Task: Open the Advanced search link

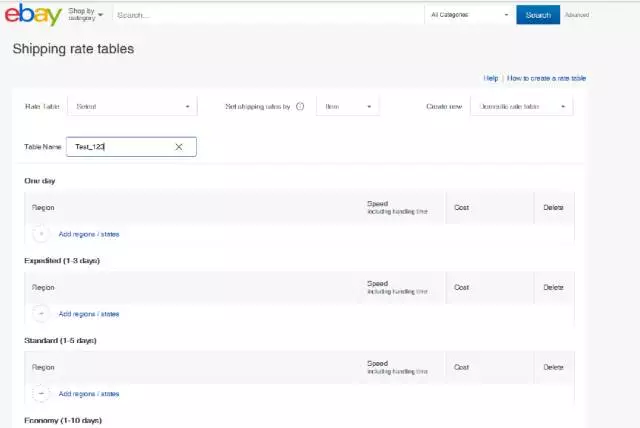Action: coord(577,15)
